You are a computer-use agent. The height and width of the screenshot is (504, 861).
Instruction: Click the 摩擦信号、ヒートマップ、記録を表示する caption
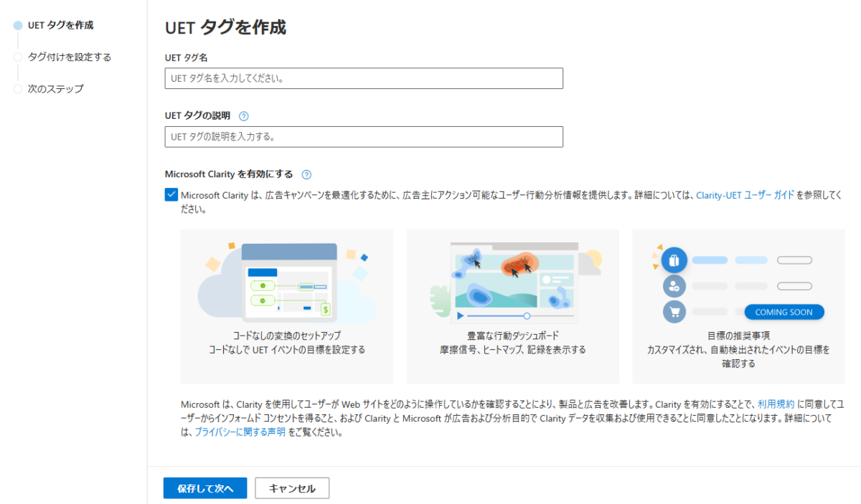(512, 350)
